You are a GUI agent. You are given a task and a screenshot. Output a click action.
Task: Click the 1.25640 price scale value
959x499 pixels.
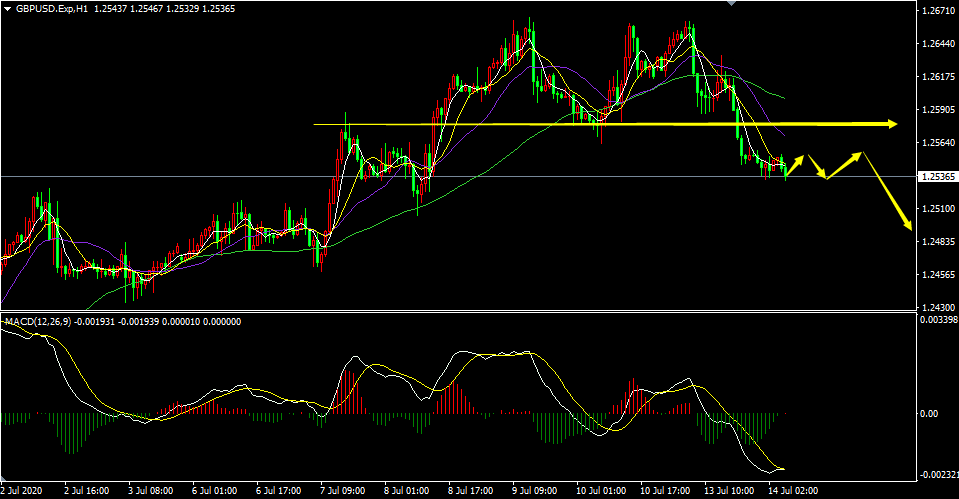(x=939, y=143)
